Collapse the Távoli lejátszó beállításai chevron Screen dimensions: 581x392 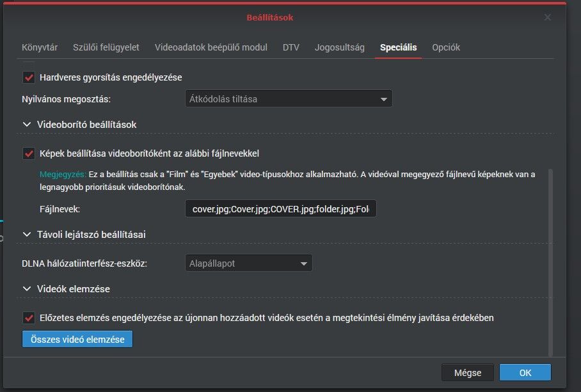tap(27, 234)
